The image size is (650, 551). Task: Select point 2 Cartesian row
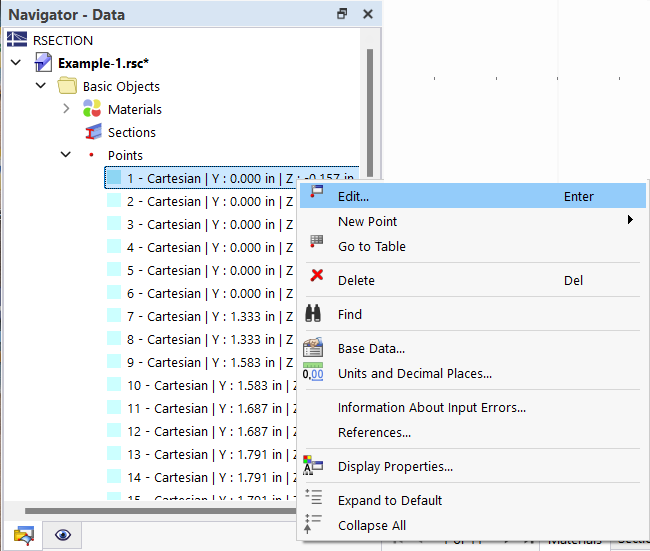tap(201, 201)
